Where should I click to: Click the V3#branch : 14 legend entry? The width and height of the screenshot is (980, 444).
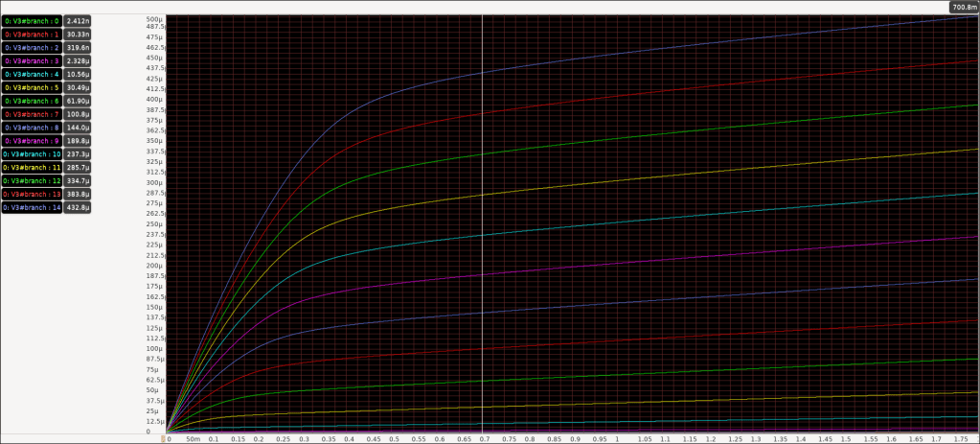pos(33,207)
